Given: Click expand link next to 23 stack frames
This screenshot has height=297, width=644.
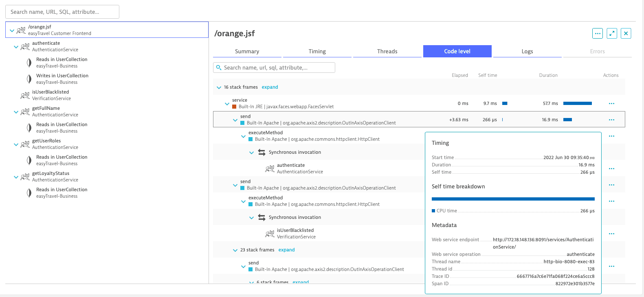Looking at the screenshot, I should (x=286, y=250).
